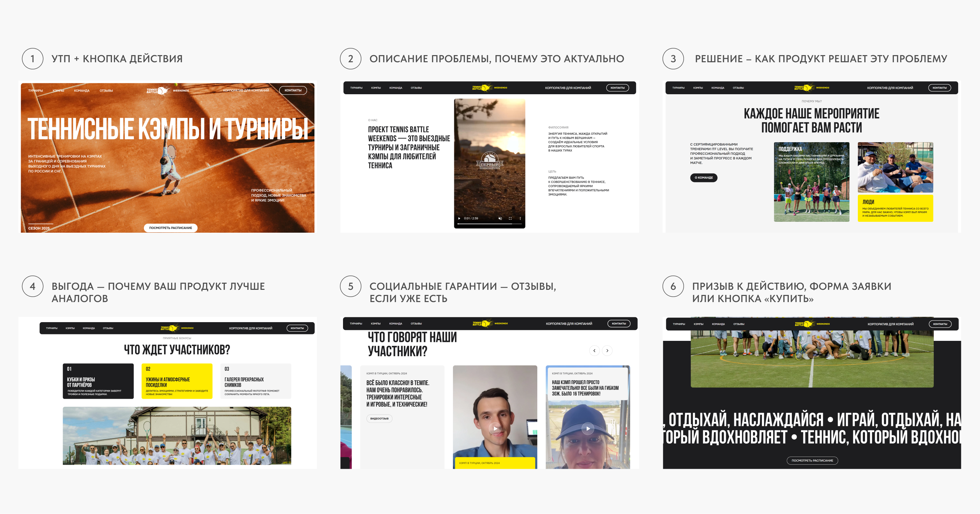
Task: Select the yellow 'Люди' card
Action: [x=895, y=208]
